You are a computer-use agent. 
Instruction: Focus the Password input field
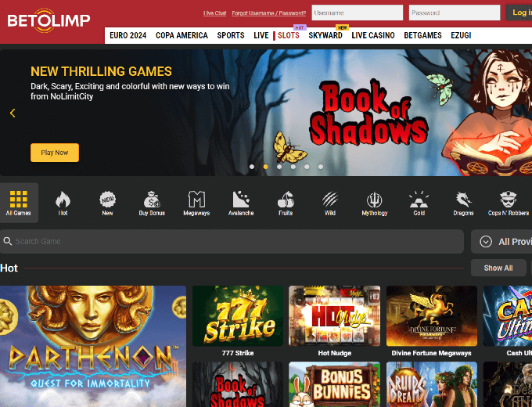click(x=455, y=13)
